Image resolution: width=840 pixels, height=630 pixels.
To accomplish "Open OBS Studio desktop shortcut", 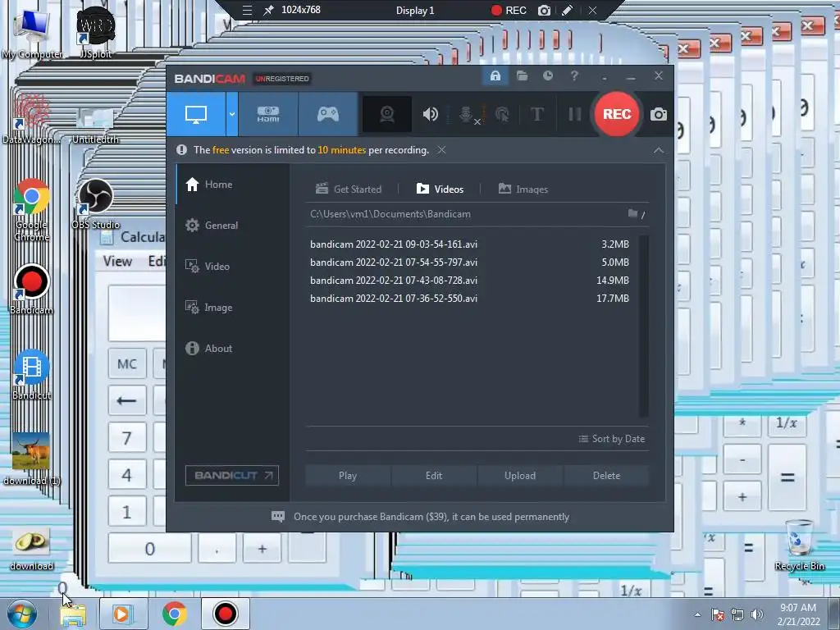I will click(95, 204).
